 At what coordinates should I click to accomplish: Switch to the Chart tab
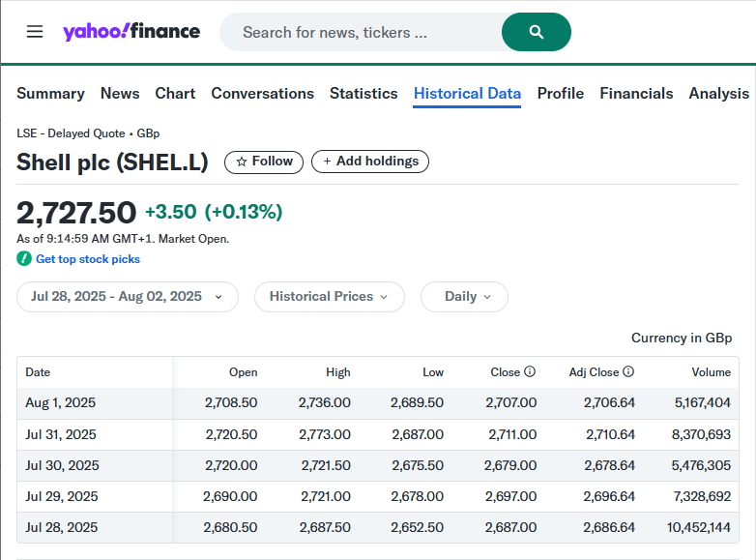point(175,93)
